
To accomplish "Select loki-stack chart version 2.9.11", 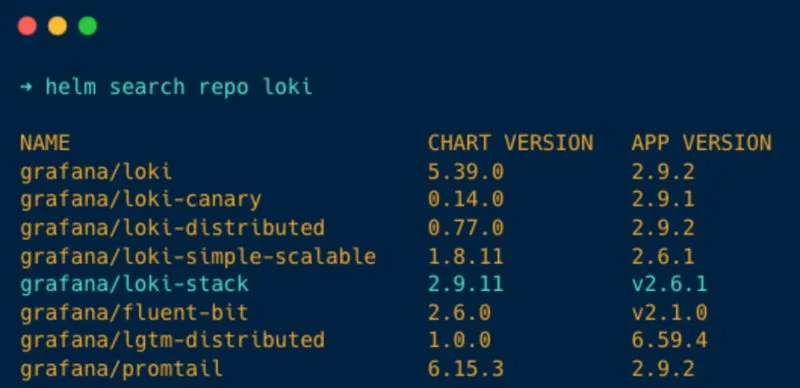I will (466, 284).
